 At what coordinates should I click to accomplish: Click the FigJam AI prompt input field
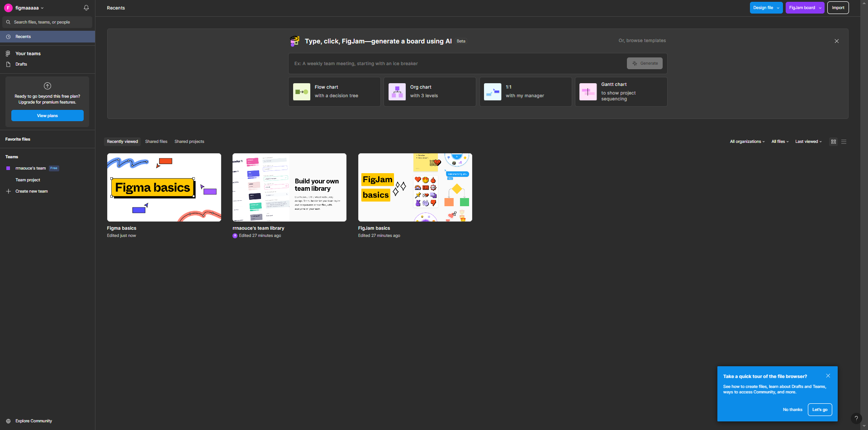pyautogui.click(x=457, y=64)
